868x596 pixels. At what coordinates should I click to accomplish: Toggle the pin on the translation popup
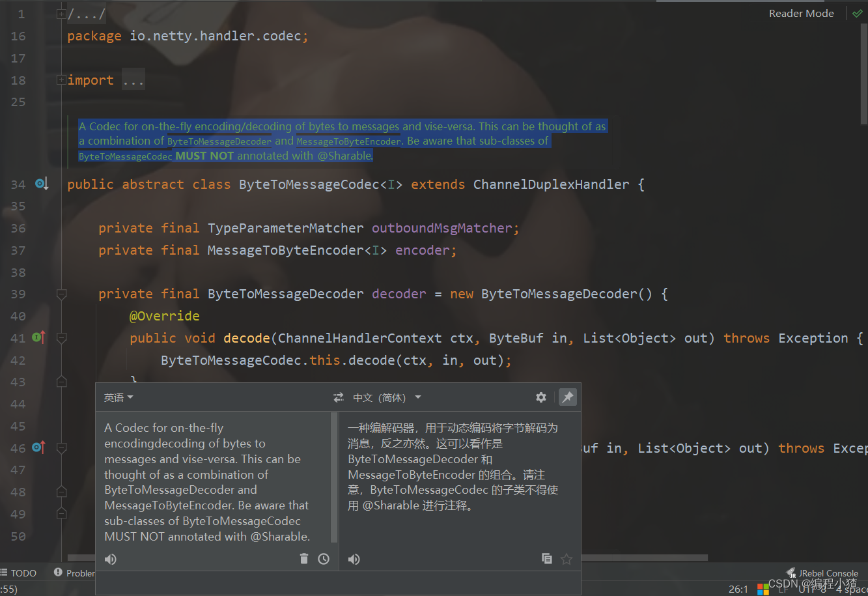(x=568, y=397)
